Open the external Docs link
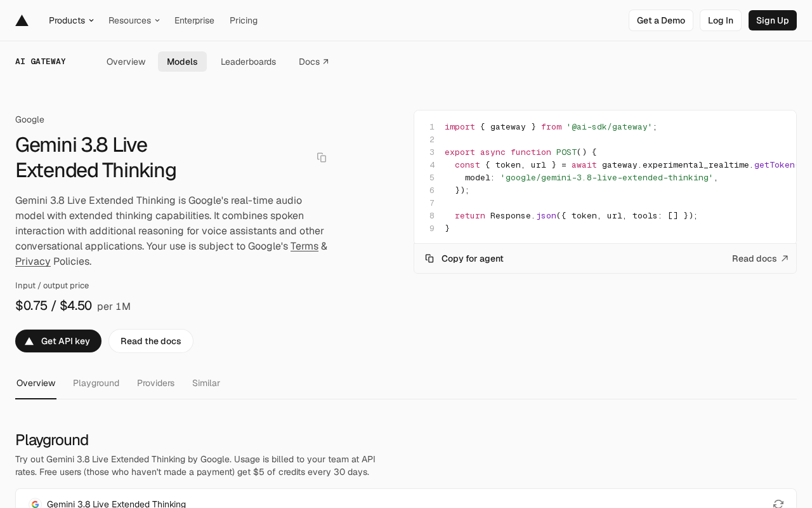Viewport: 812px width, 508px height. pos(314,62)
